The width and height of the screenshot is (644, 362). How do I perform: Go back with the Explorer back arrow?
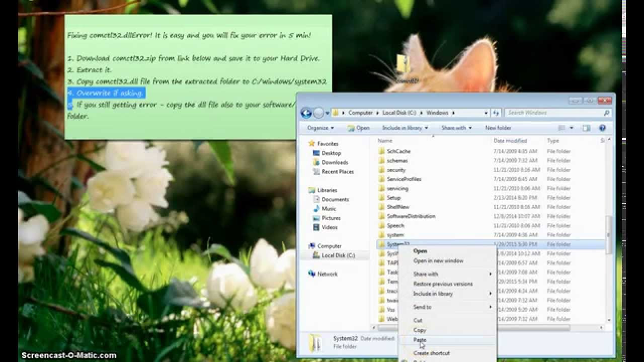306,113
